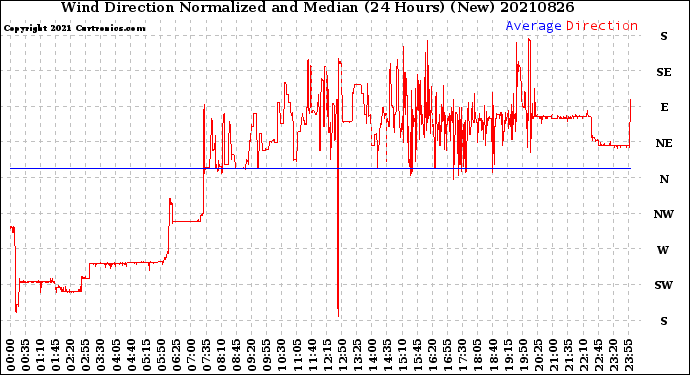Image resolution: width=690 pixels, height=375 pixels.
Task: Click the 12:50 time axis label
Action: [x=342, y=355]
